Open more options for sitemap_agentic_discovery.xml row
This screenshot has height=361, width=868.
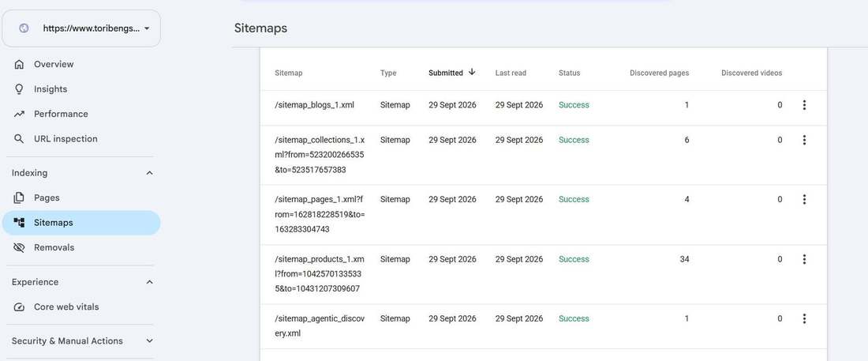(x=804, y=319)
